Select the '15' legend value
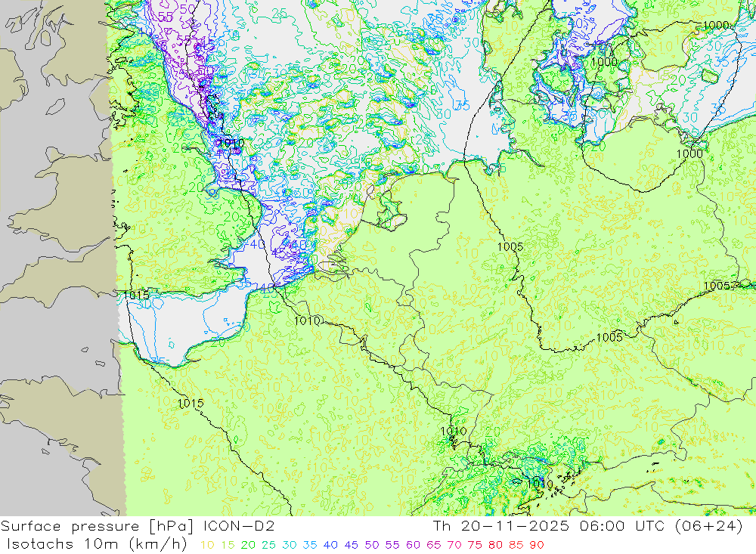Screen dimensions: 756x554 point(228,545)
